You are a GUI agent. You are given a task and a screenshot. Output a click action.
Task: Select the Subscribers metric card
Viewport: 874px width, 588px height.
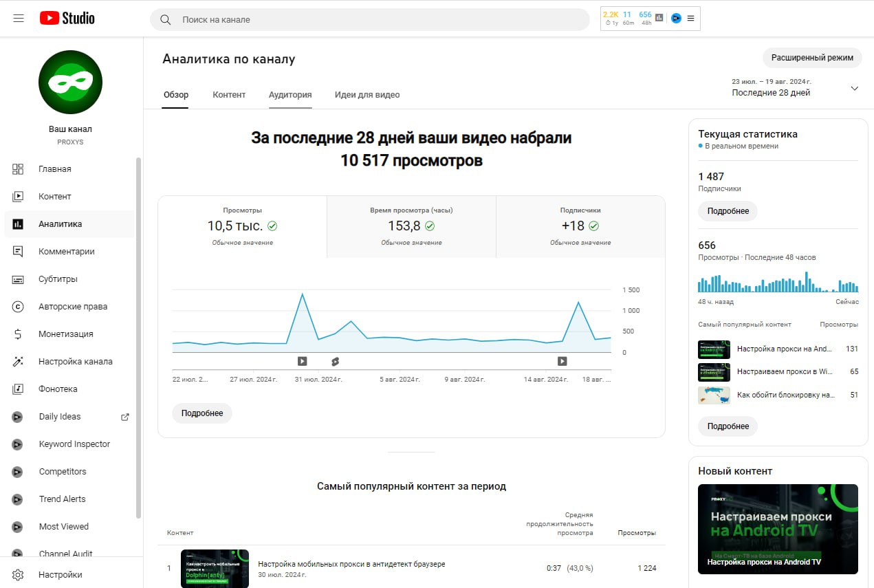pyautogui.click(x=580, y=227)
